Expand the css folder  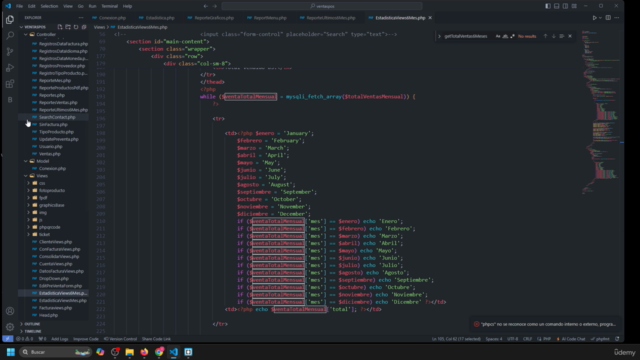[41, 183]
